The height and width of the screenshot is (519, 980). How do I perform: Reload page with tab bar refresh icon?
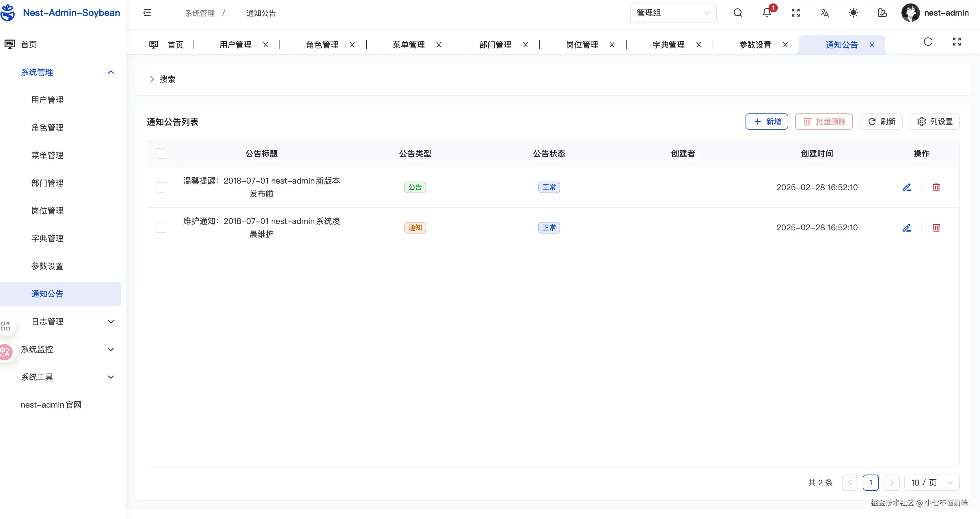pos(928,42)
